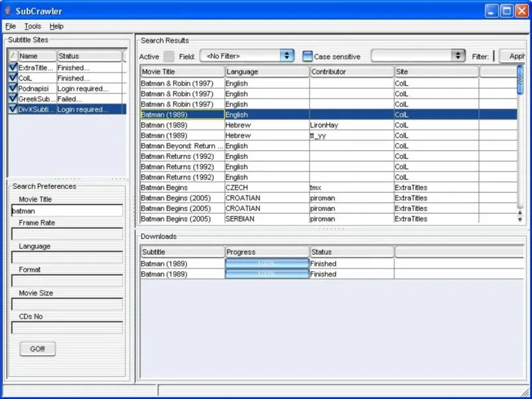Sort results by Movie Title column header
The width and height of the screenshot is (532, 399).
[182, 72]
